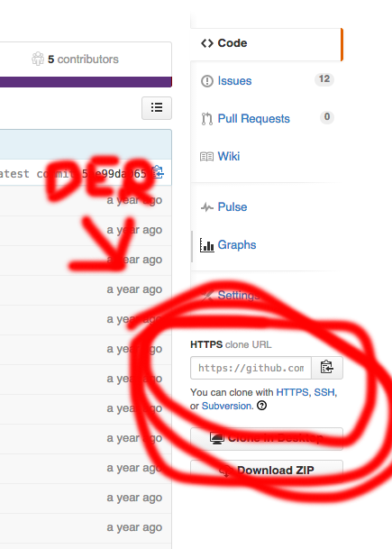392x549 pixels.
Task: Click the purple language bar
Action: (x=86, y=82)
